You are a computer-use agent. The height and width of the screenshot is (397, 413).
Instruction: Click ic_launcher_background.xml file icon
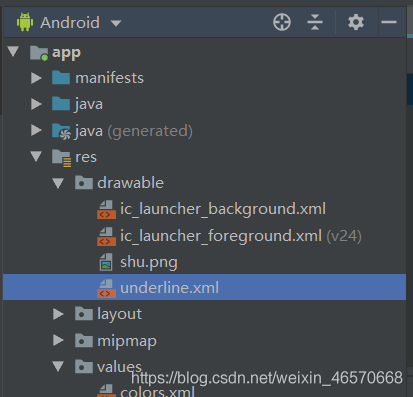click(106, 209)
